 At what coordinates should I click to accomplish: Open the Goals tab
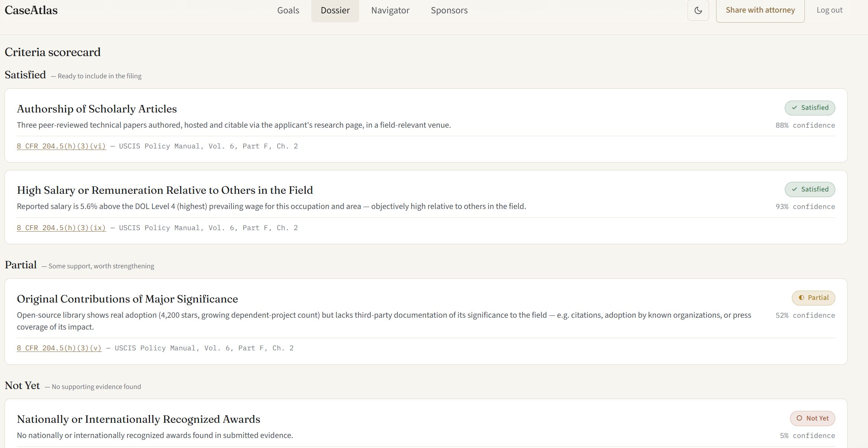(288, 10)
